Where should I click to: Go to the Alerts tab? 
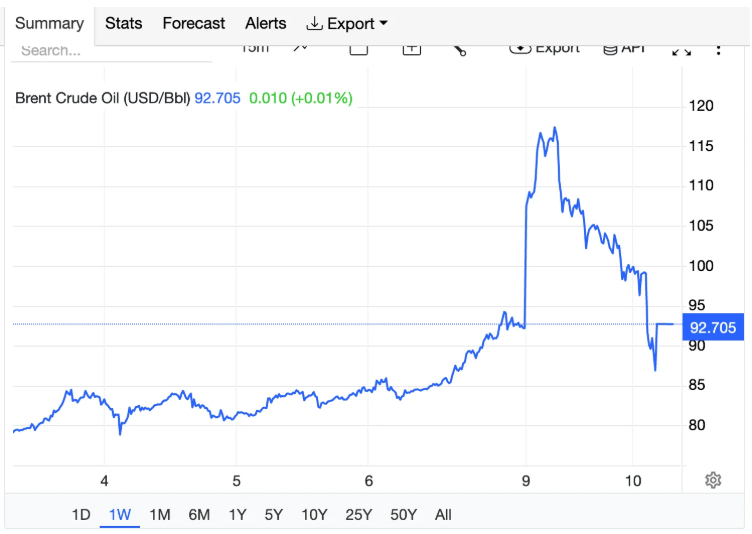coord(266,23)
